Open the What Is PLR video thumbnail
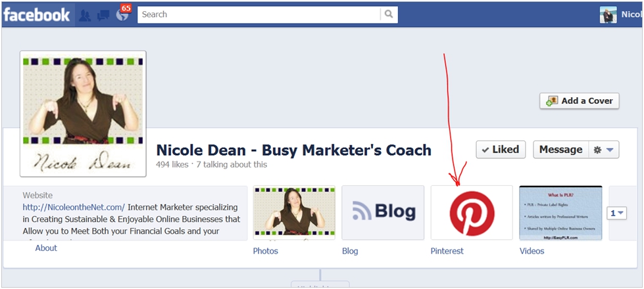This screenshot has width=644, height=289. click(560, 212)
